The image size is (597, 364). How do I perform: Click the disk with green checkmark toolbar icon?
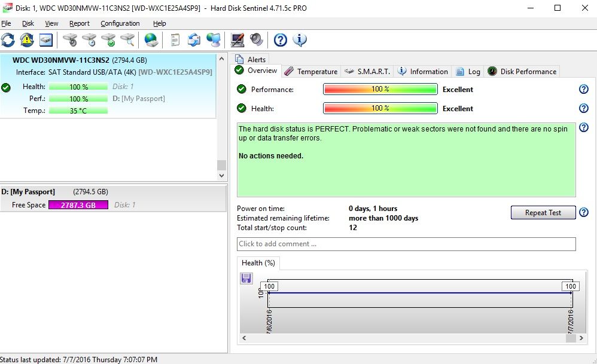pos(108,40)
